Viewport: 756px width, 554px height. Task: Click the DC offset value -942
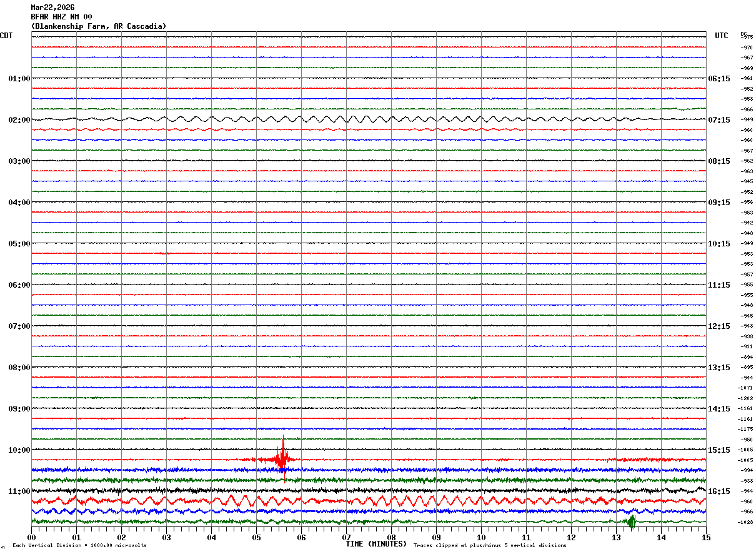pyautogui.click(x=746, y=223)
